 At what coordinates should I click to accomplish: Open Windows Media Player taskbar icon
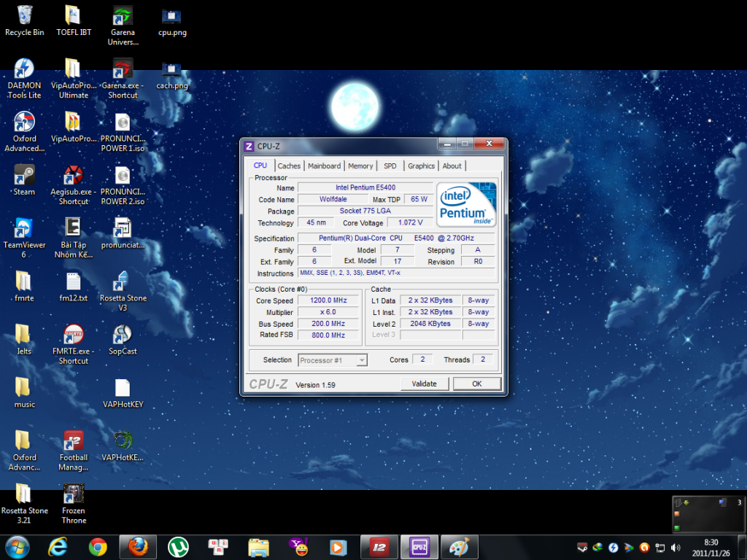pos(338,547)
